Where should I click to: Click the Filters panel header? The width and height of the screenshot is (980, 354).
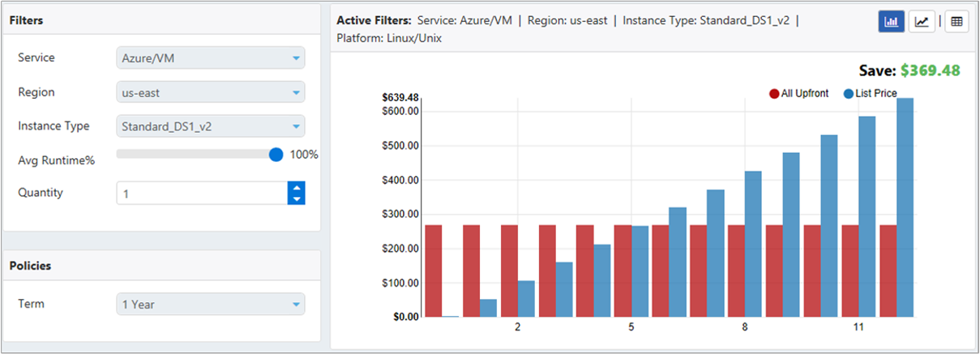pos(162,20)
